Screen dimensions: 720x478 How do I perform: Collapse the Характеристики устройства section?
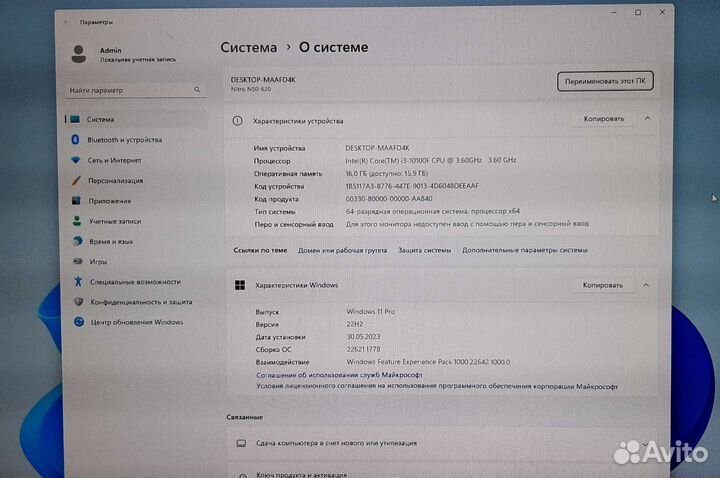pyautogui.click(x=647, y=118)
